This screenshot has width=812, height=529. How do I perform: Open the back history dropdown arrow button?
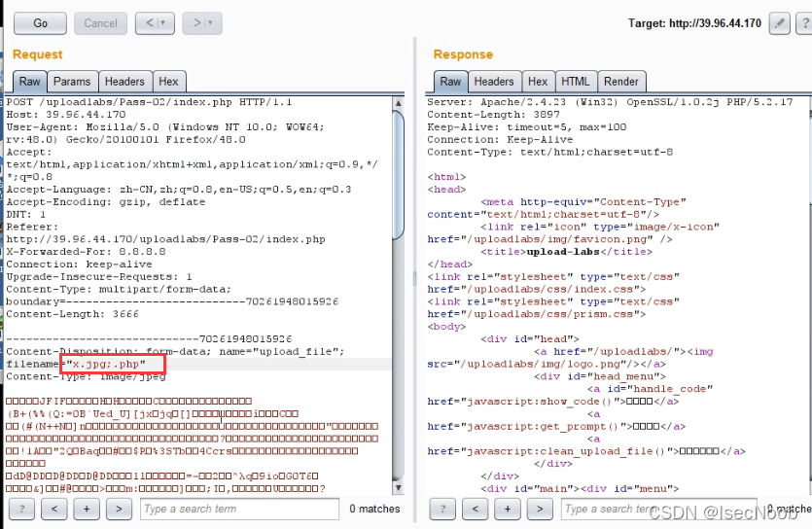[155, 23]
